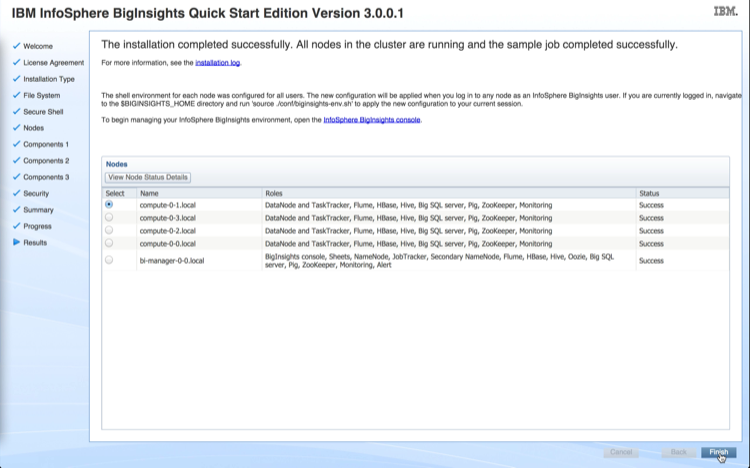Click the checkmark beside Components 2
The image size is (750, 468).
coord(17,159)
